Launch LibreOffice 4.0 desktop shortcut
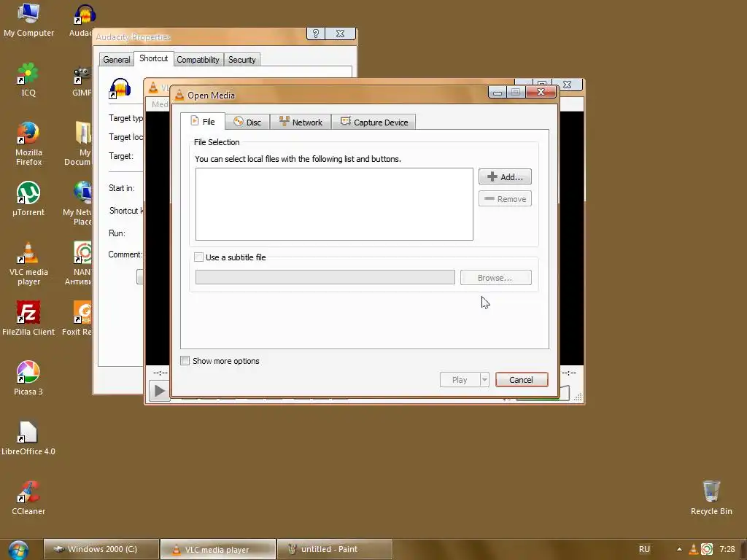The image size is (747, 560). click(x=28, y=438)
